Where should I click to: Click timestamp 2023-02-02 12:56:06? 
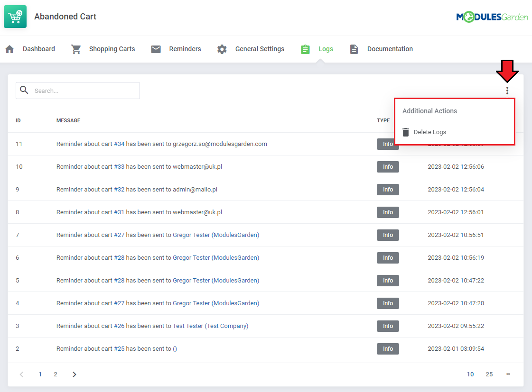point(456,167)
